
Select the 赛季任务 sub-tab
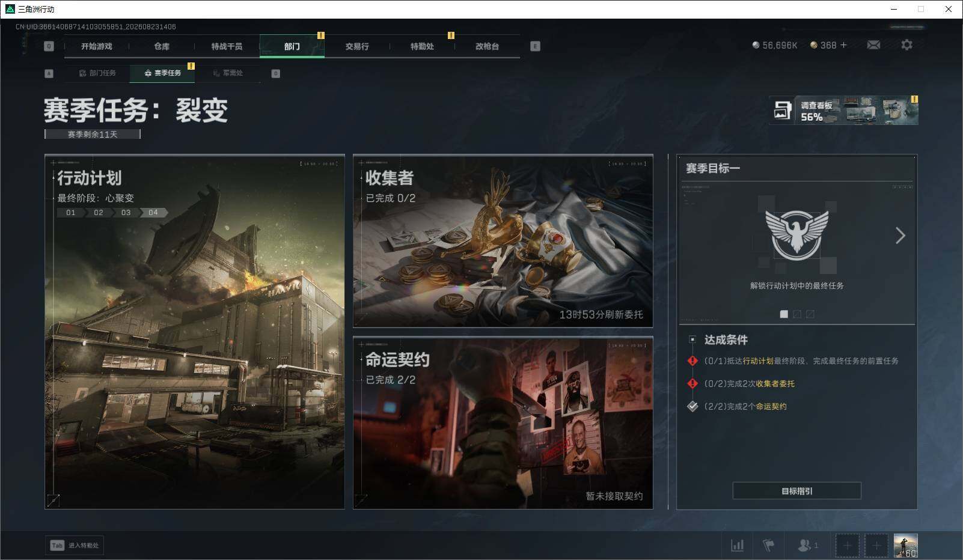tap(162, 73)
